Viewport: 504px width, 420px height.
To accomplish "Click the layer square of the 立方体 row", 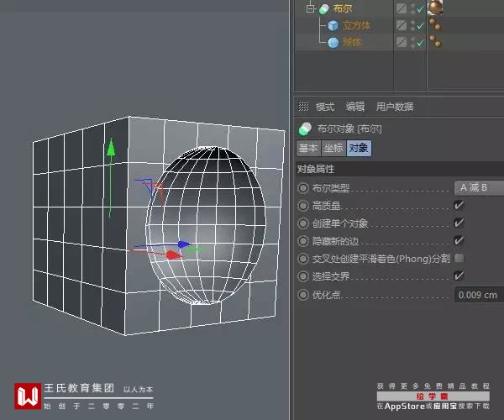I will point(402,25).
